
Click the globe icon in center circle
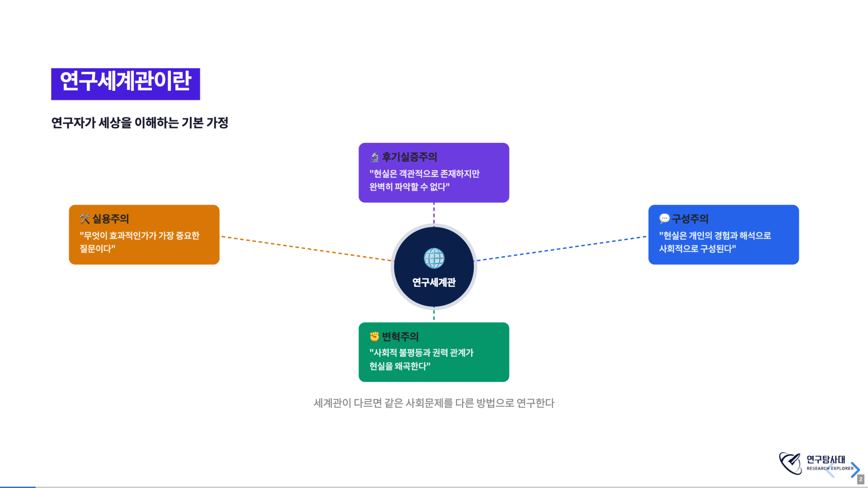click(434, 258)
